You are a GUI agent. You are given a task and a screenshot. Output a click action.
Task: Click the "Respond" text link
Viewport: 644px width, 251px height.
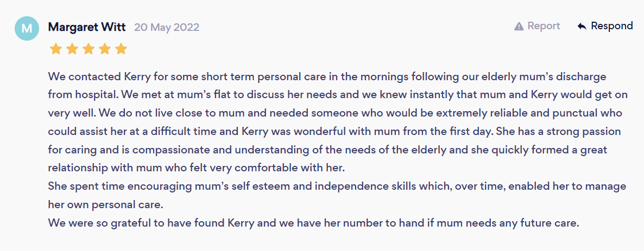[612, 26]
